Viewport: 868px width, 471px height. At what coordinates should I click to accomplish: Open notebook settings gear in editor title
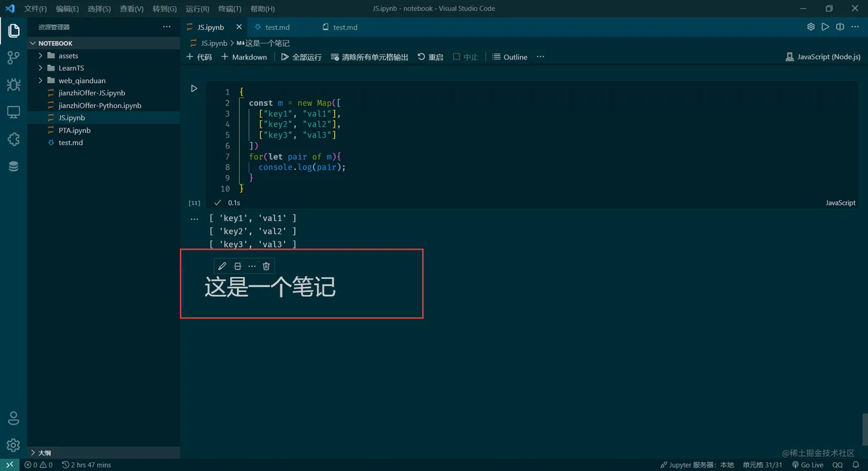811,27
